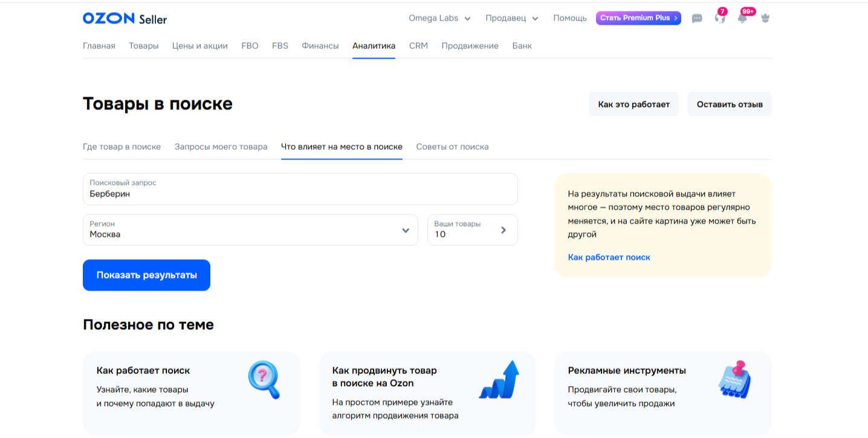Click the search query field containing Берберин

(300, 189)
